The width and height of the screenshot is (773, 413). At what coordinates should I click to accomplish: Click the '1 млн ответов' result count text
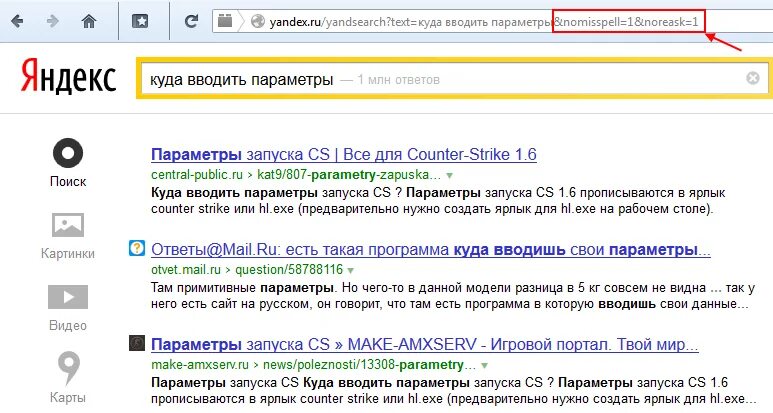(x=398, y=80)
